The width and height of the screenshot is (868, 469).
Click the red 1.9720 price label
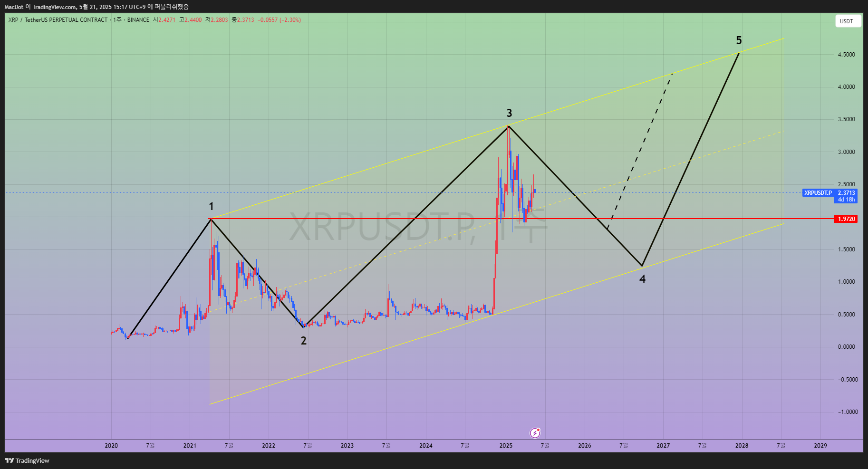(846, 219)
